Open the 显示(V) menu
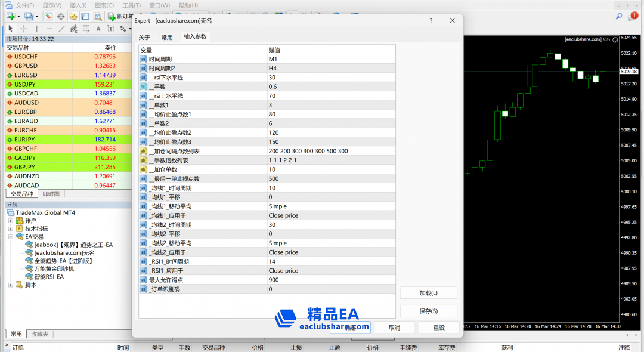 tap(52, 5)
